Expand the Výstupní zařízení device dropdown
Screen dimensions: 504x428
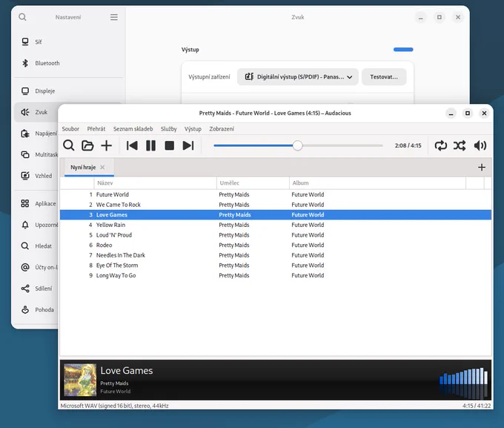(298, 77)
